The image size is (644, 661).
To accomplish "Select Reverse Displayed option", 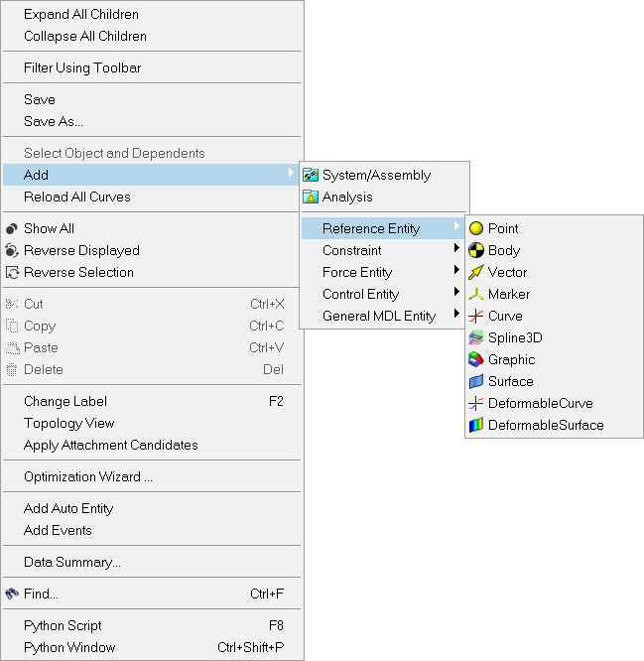I will pos(81,250).
